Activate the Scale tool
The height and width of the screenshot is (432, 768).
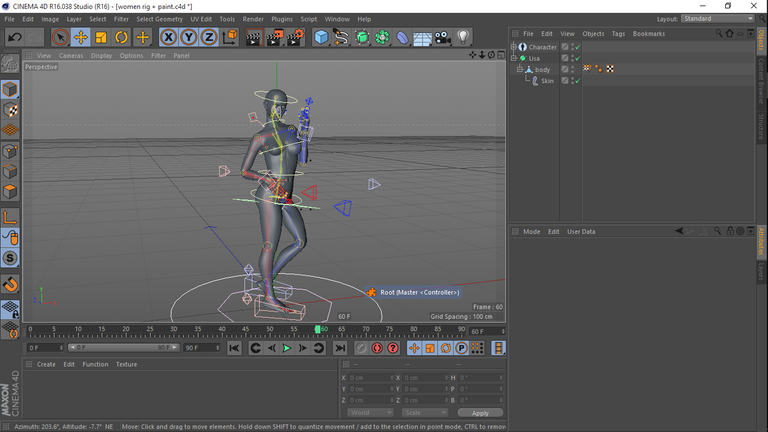tap(101, 37)
